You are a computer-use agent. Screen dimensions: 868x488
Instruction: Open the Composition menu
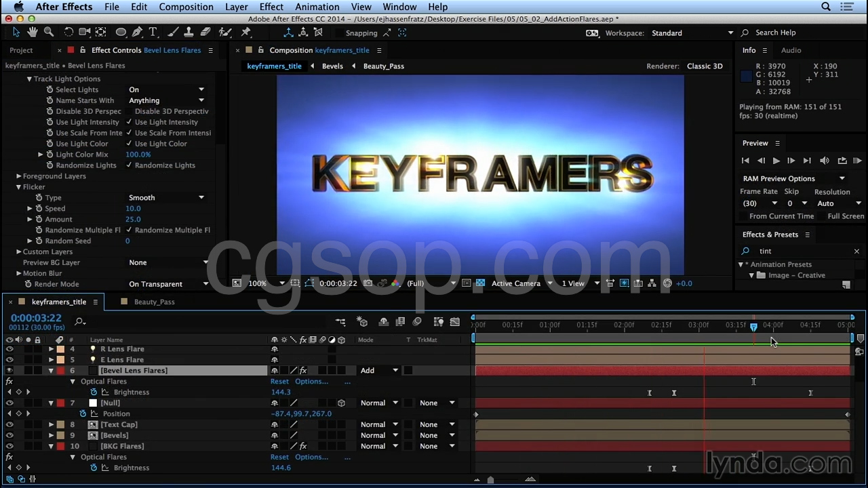coord(186,7)
